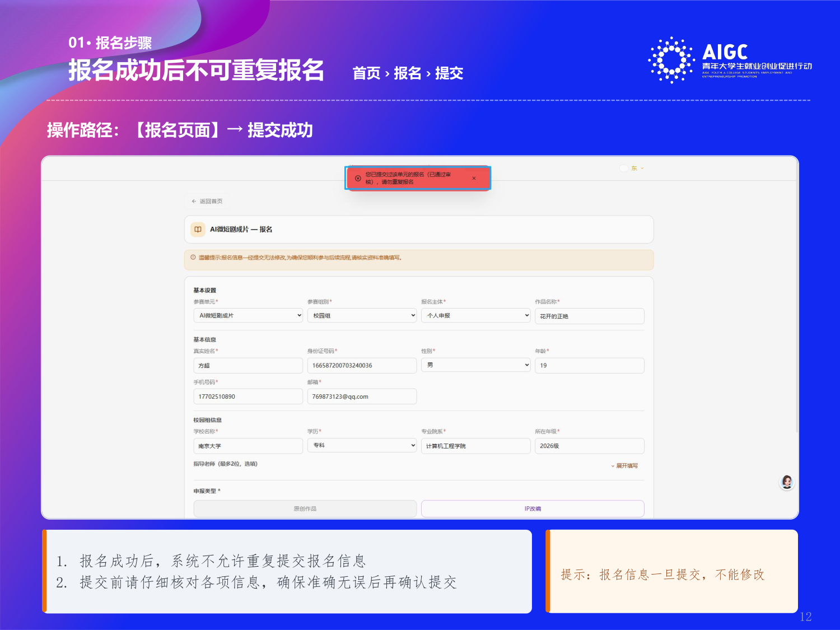Open the 报名主体 dropdown showing 个人申报
The height and width of the screenshot is (630, 840).
point(476,315)
